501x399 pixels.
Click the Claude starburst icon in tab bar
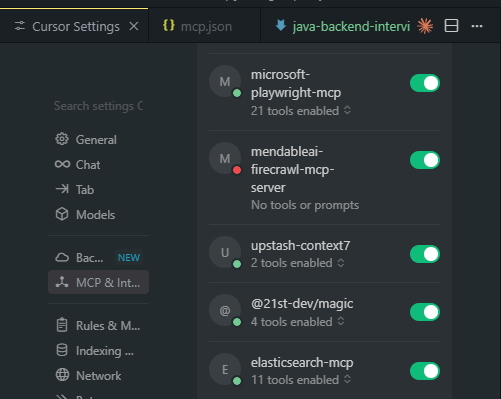[425, 26]
